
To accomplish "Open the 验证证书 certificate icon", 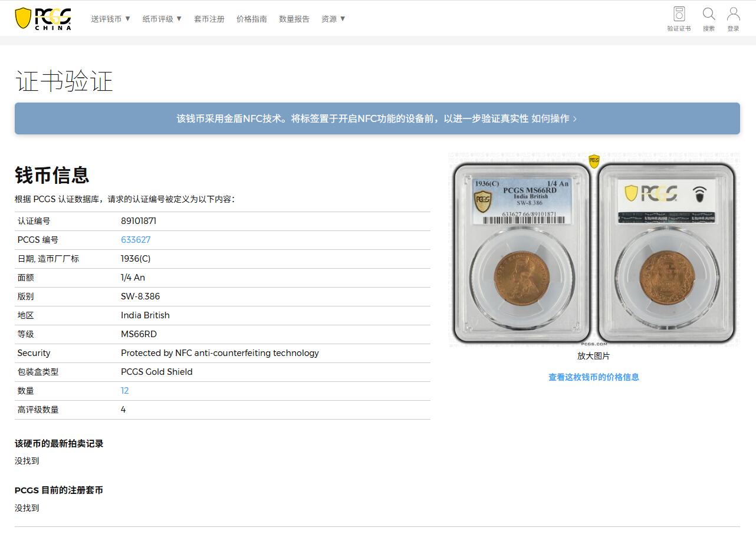I will [679, 19].
